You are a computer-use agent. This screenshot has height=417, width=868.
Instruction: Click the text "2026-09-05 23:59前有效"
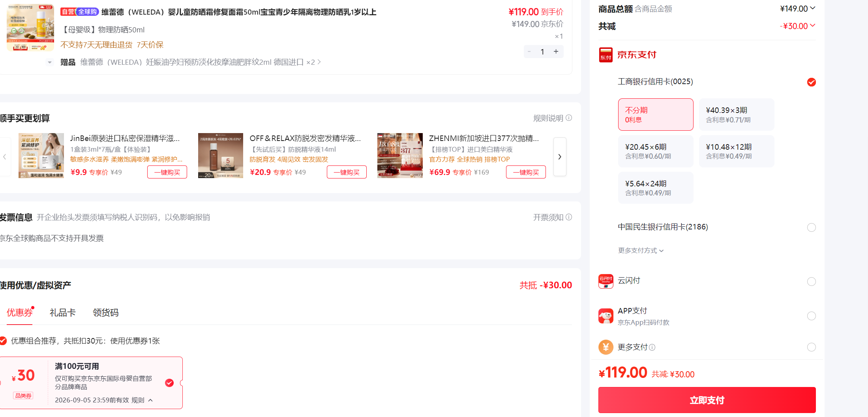point(92,400)
